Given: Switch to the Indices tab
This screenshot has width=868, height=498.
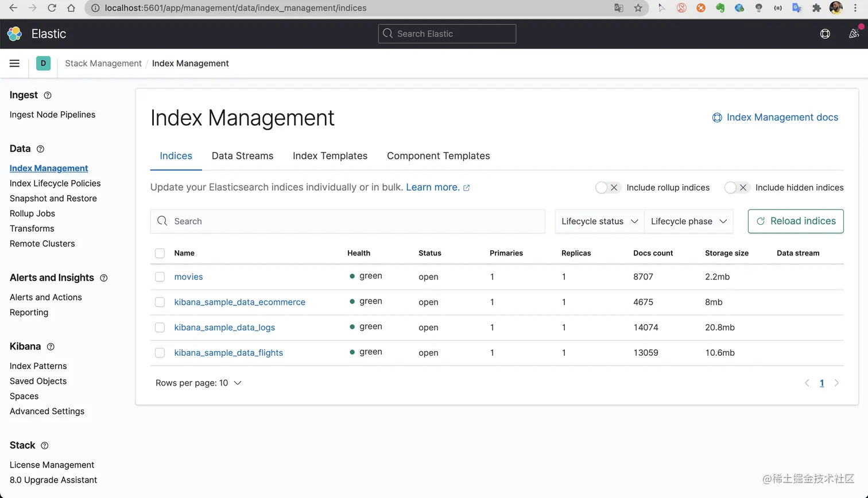Looking at the screenshot, I should [x=176, y=156].
